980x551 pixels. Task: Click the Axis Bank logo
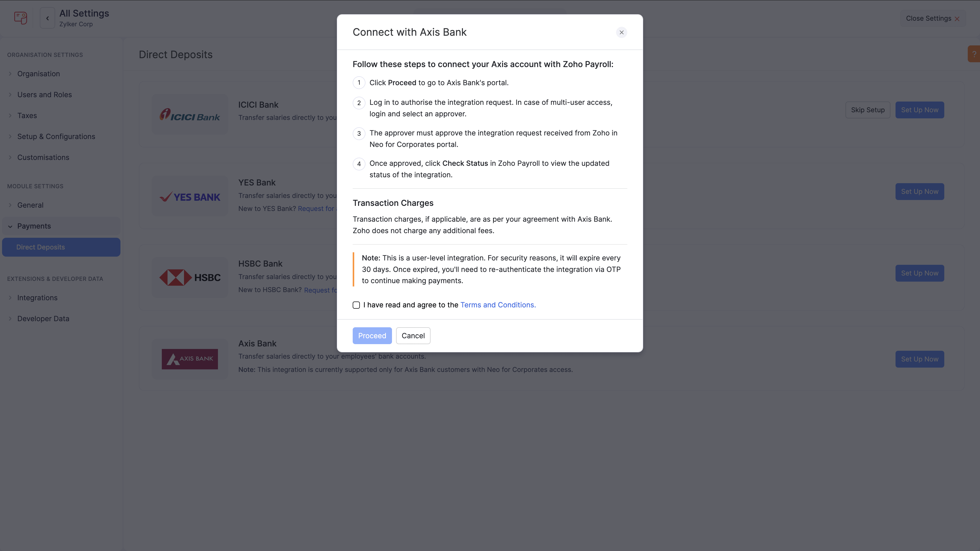189,359
